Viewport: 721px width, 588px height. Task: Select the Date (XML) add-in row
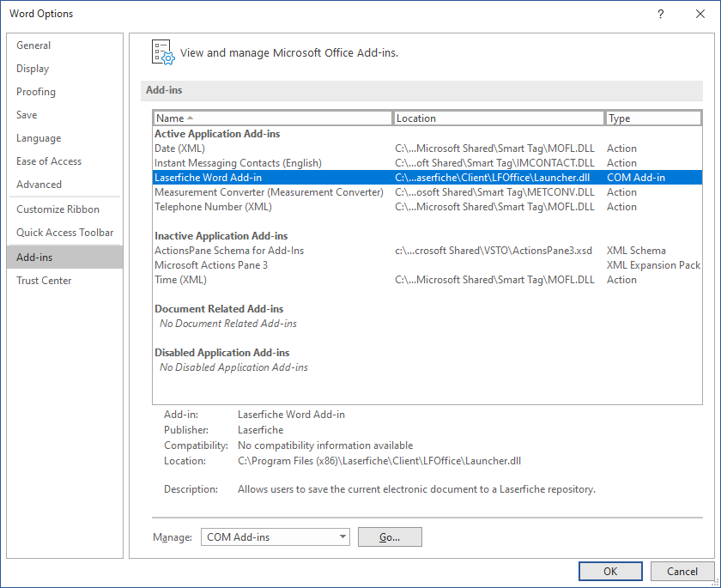[427, 149]
